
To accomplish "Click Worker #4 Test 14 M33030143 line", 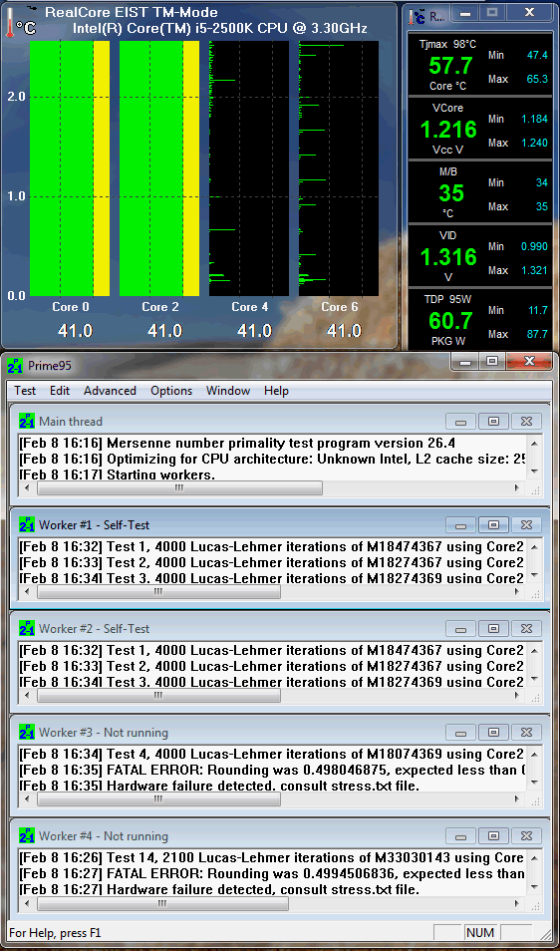I will click(271, 858).
